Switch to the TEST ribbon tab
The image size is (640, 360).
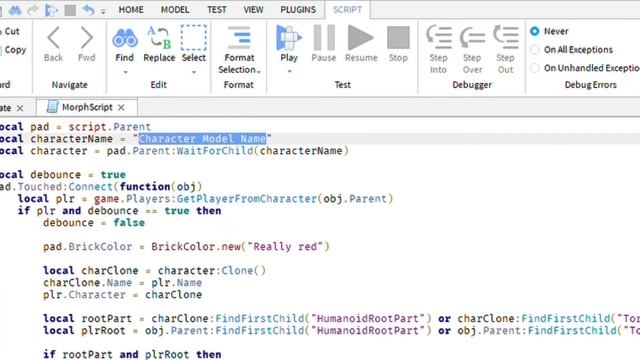216,9
